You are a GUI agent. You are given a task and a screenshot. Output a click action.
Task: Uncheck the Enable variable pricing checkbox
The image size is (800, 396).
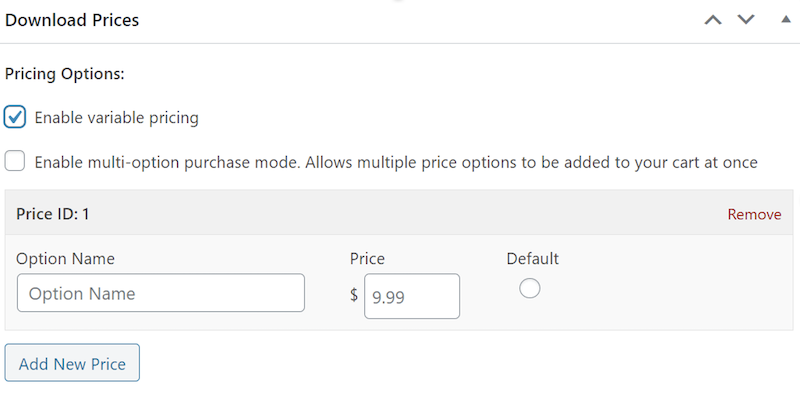pyautogui.click(x=15, y=117)
